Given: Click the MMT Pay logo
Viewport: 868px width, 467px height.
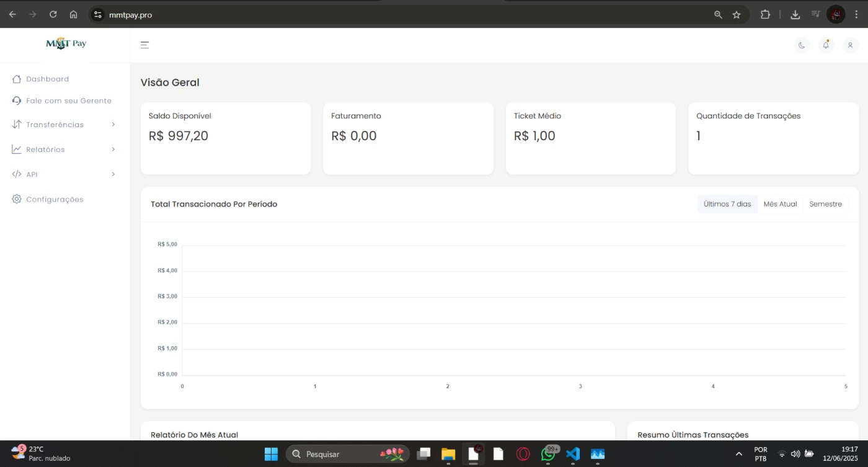Looking at the screenshot, I should tap(66, 43).
